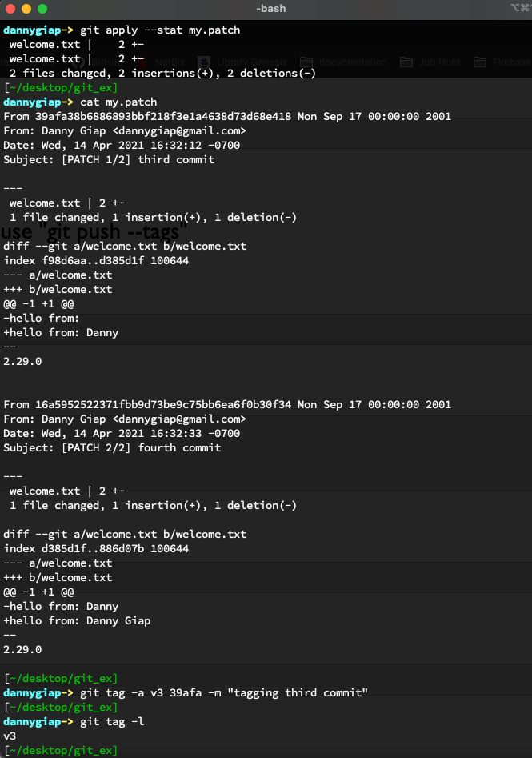Maximize the terminal with the green button

point(42,9)
